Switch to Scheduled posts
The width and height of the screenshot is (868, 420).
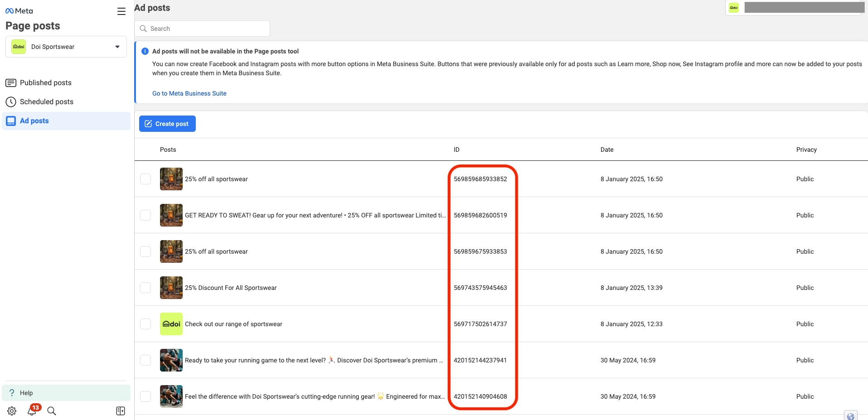(x=46, y=101)
